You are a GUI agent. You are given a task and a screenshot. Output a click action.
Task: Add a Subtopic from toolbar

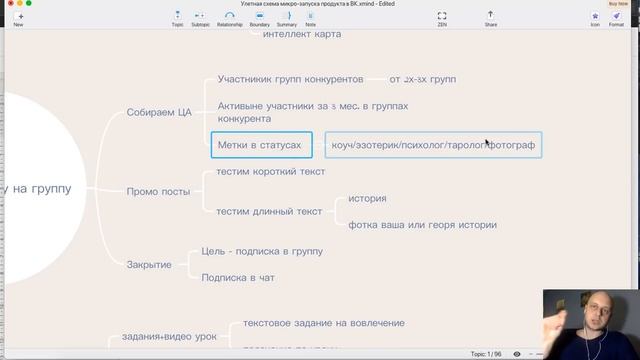[x=200, y=19]
